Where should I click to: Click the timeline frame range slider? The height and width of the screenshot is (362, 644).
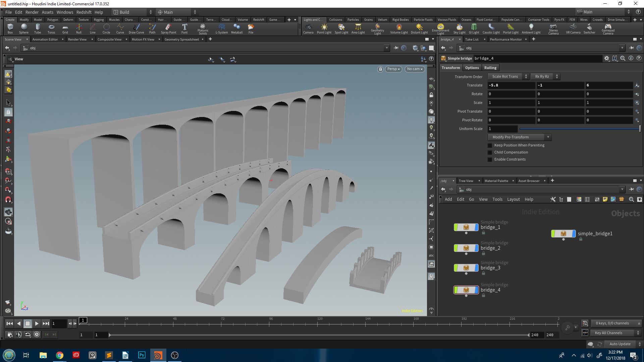319,335
